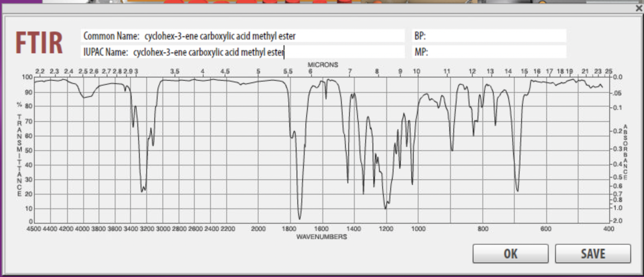This screenshot has height=277, width=644.
Task: Click the 600 wavenumber axis value
Action: [x=546, y=229]
